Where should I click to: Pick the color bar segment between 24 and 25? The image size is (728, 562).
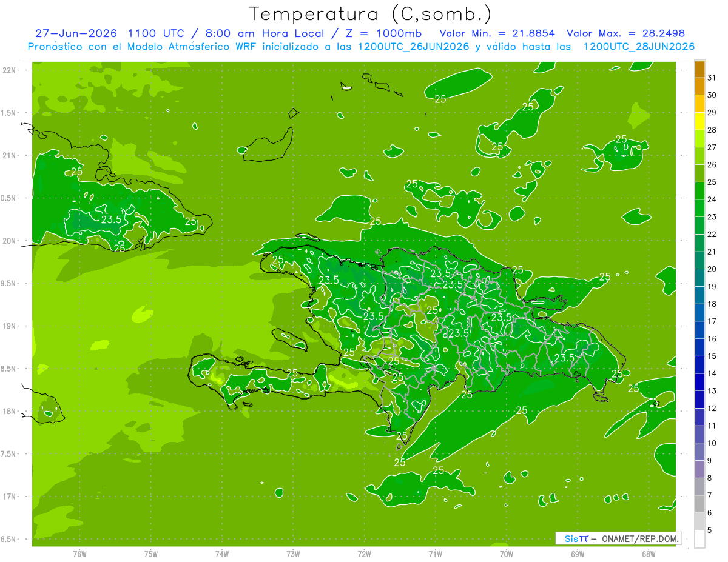tap(699, 191)
